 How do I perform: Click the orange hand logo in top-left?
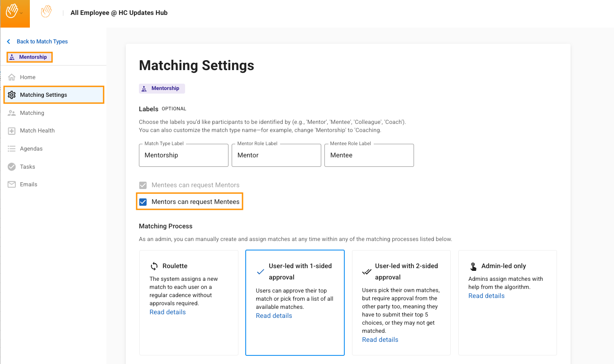[11, 11]
